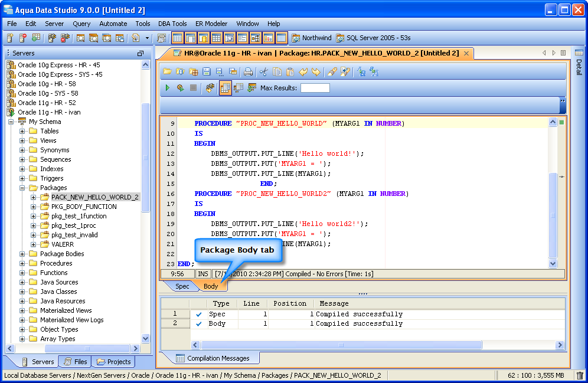The width and height of the screenshot is (588, 383).
Task: Click the Print icon in editor toolbar
Action: (249, 71)
